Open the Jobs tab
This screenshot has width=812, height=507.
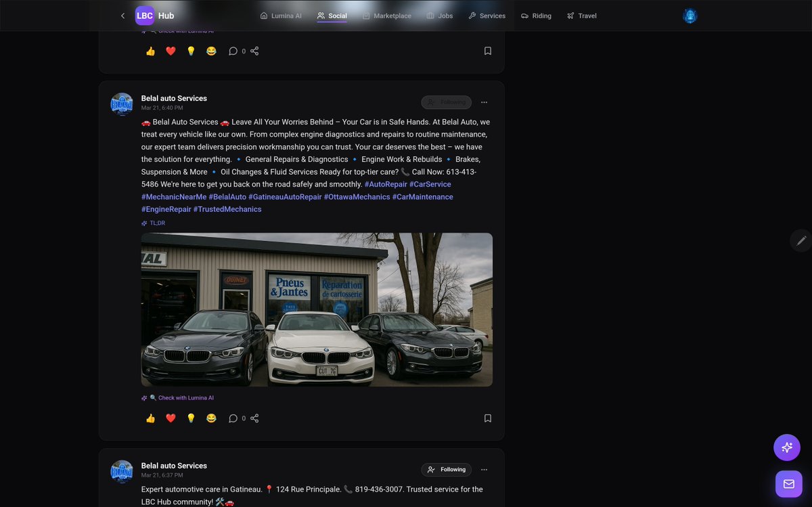[440, 16]
